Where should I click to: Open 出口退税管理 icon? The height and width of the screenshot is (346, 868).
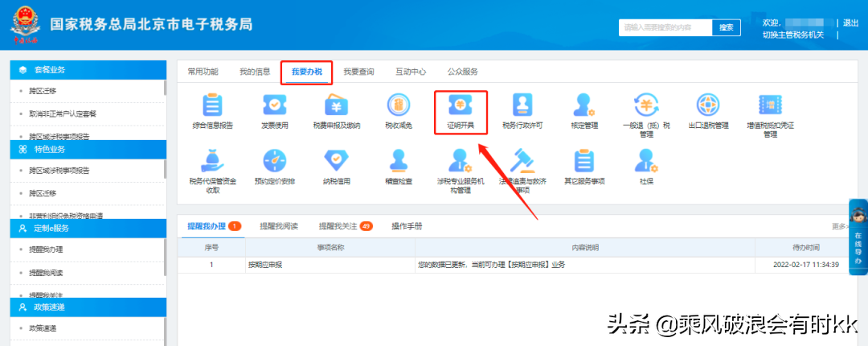tap(708, 105)
